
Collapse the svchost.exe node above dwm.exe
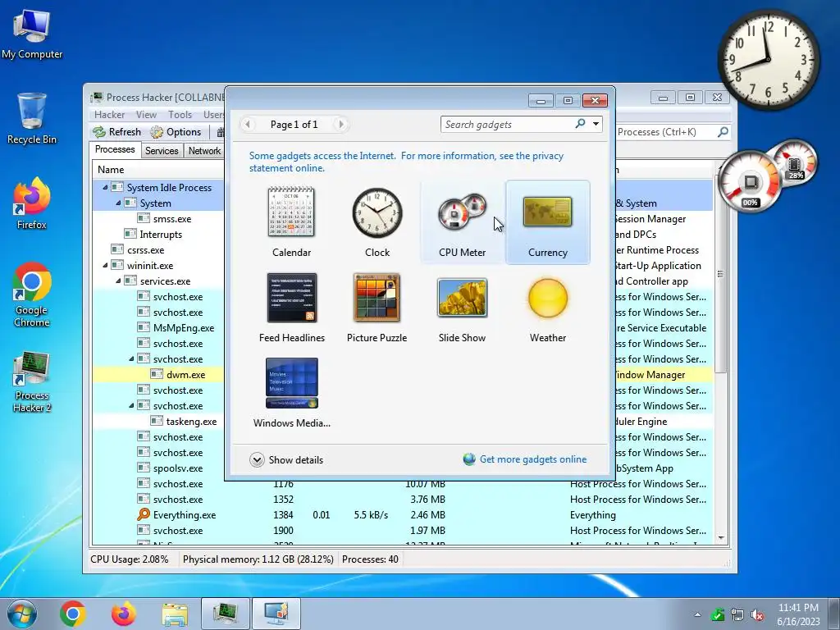[131, 359]
